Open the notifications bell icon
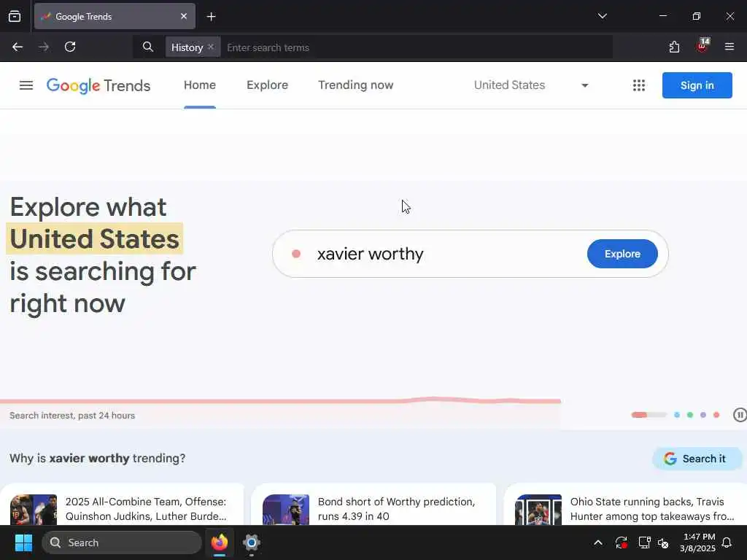This screenshot has height=560, width=747. 727,542
